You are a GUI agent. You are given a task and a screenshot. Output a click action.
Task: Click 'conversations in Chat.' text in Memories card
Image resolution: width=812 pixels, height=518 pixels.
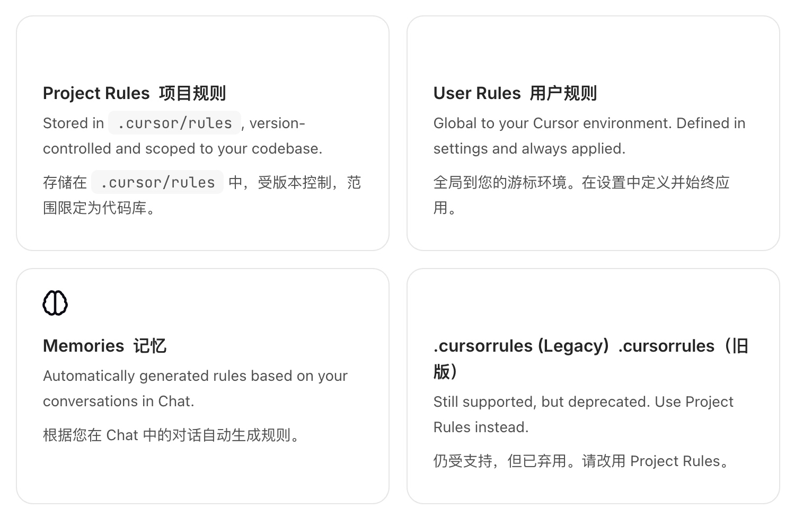(x=119, y=401)
